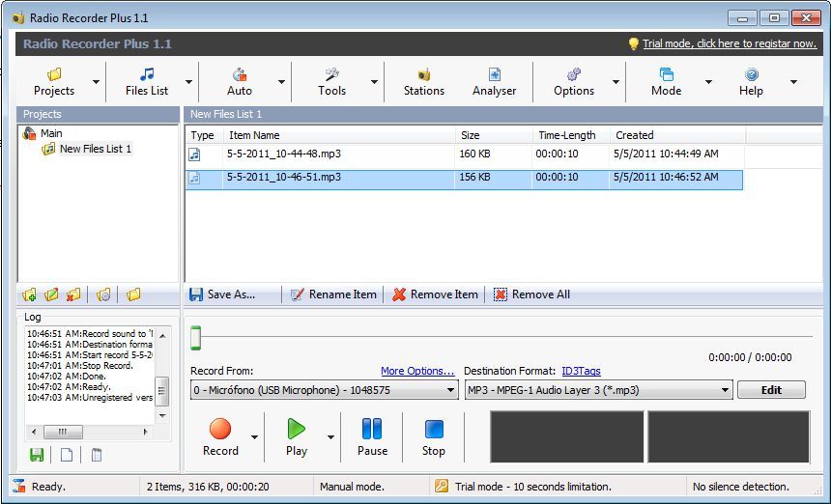The height and width of the screenshot is (504, 831).
Task: Click the Rename Item button
Action: [334, 294]
